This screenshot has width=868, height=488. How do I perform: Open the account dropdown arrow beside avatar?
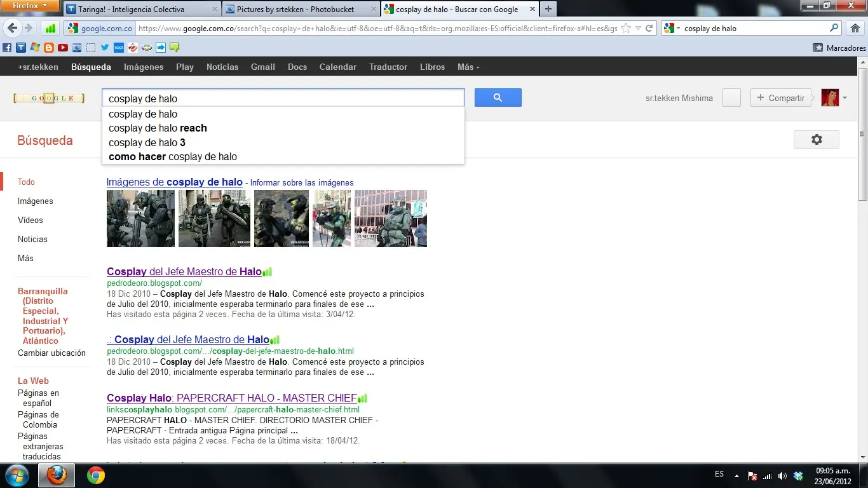(844, 98)
